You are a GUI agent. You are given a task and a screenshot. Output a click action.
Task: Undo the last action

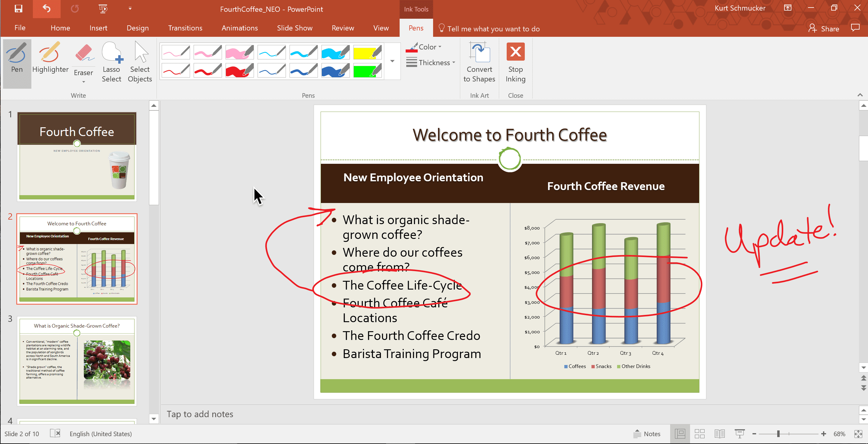[46, 9]
